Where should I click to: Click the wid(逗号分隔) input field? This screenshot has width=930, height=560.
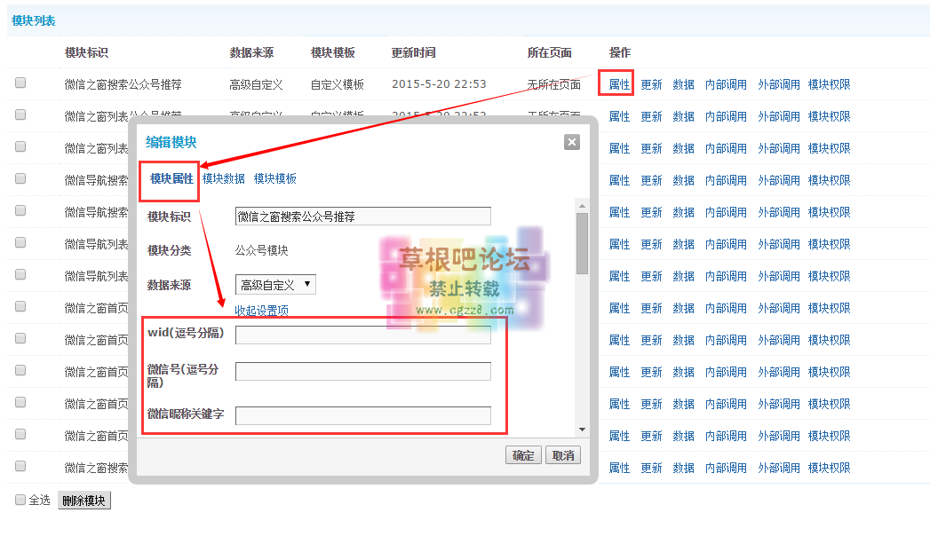pos(362,335)
